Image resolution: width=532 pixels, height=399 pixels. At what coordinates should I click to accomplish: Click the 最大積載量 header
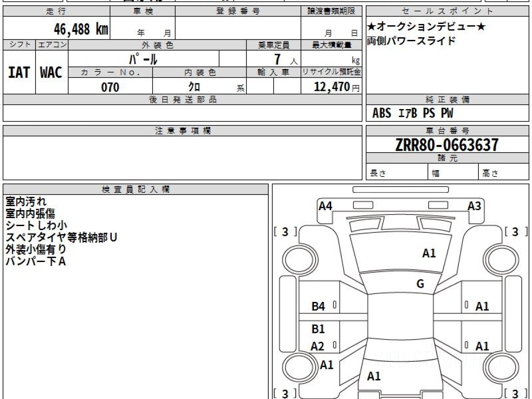[x=332, y=45]
